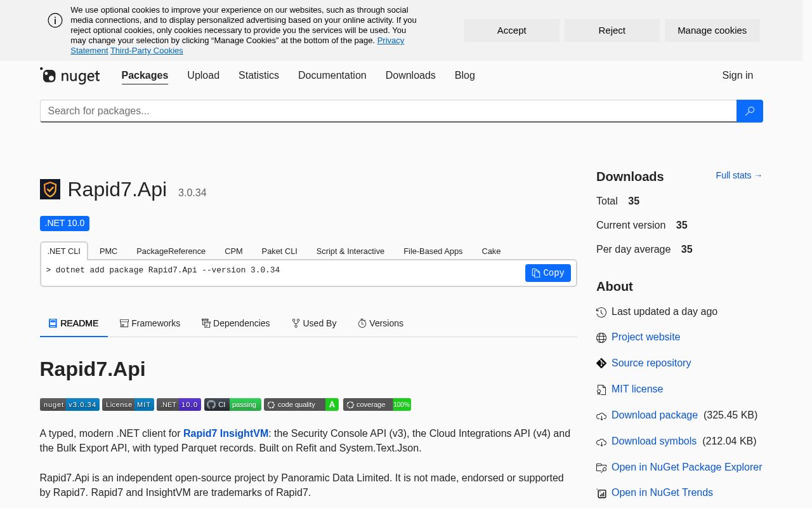The image size is (812, 508).
Task: Reject optional cookies
Action: tap(612, 30)
